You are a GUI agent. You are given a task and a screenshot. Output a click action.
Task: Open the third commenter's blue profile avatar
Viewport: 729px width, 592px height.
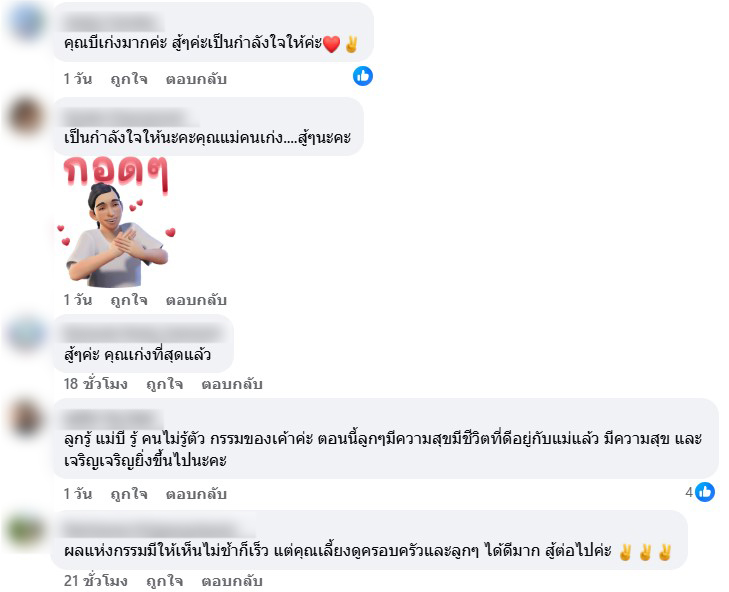(26, 334)
